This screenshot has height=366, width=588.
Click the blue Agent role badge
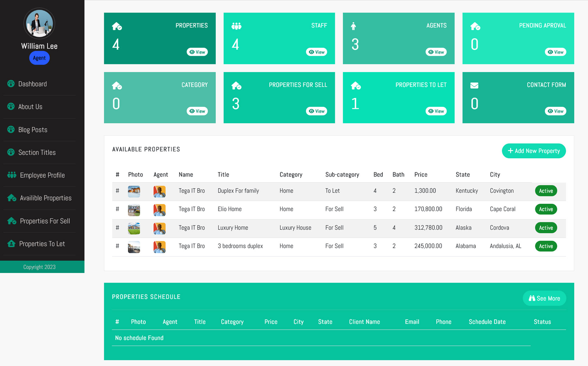tap(39, 58)
